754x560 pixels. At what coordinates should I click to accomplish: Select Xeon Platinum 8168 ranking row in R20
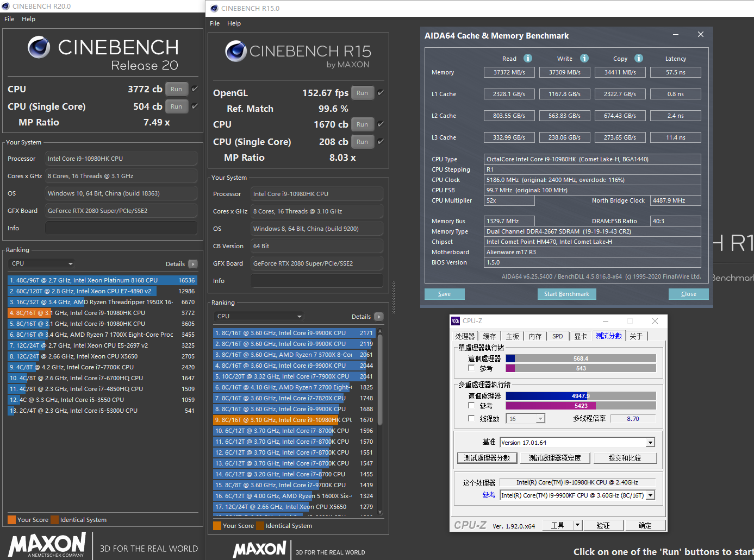102,280
